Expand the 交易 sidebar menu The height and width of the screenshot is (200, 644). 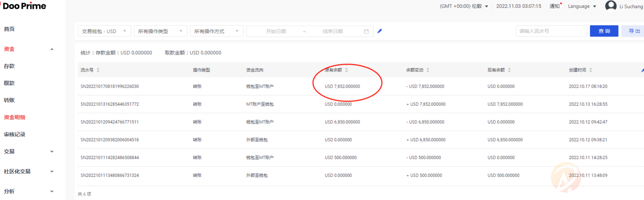pyautogui.click(x=52, y=152)
